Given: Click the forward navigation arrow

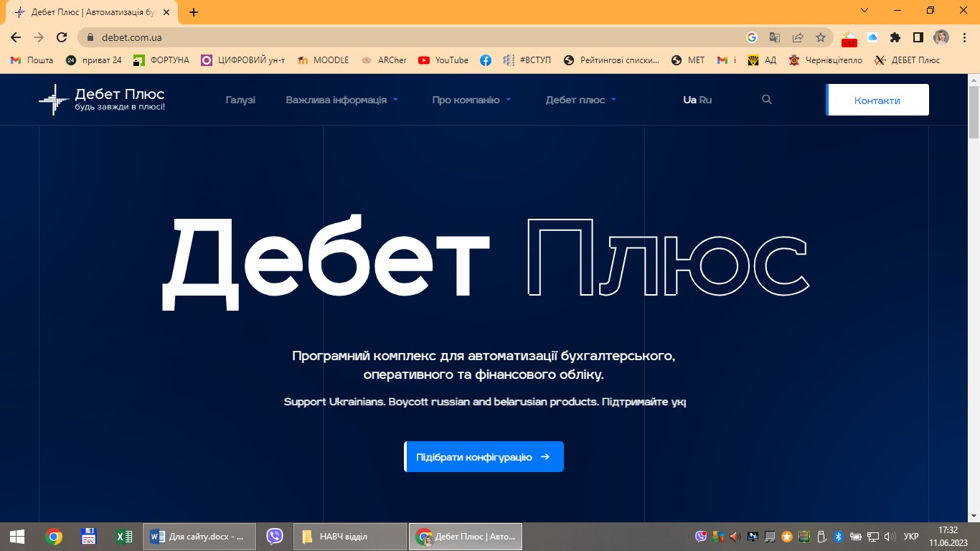Looking at the screenshot, I should tap(39, 37).
